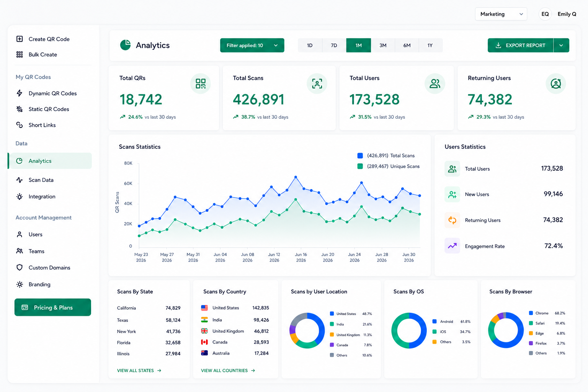Open the Emily Q user profile
The width and height of the screenshot is (588, 392).
coord(567,14)
